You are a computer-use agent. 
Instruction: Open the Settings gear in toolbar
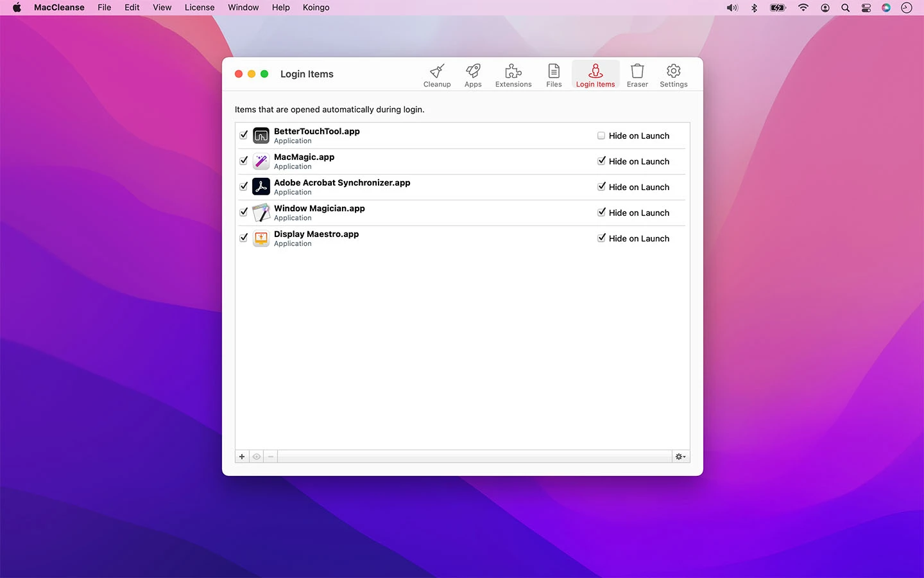[x=673, y=75]
